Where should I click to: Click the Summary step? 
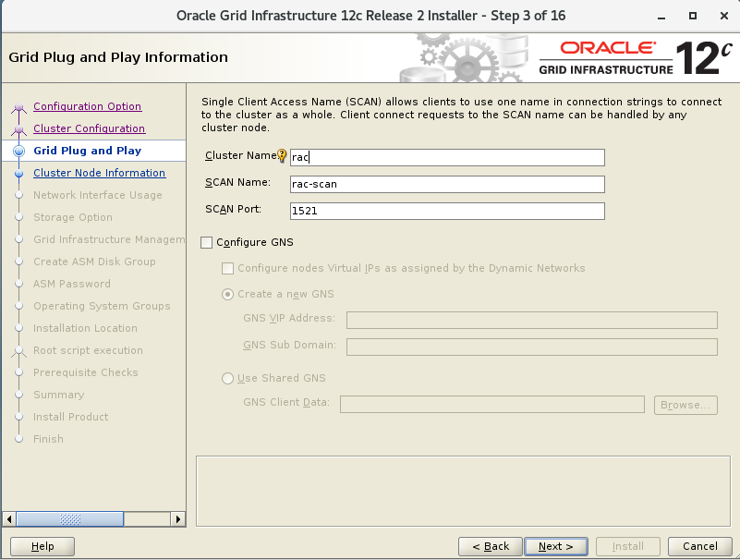point(58,395)
